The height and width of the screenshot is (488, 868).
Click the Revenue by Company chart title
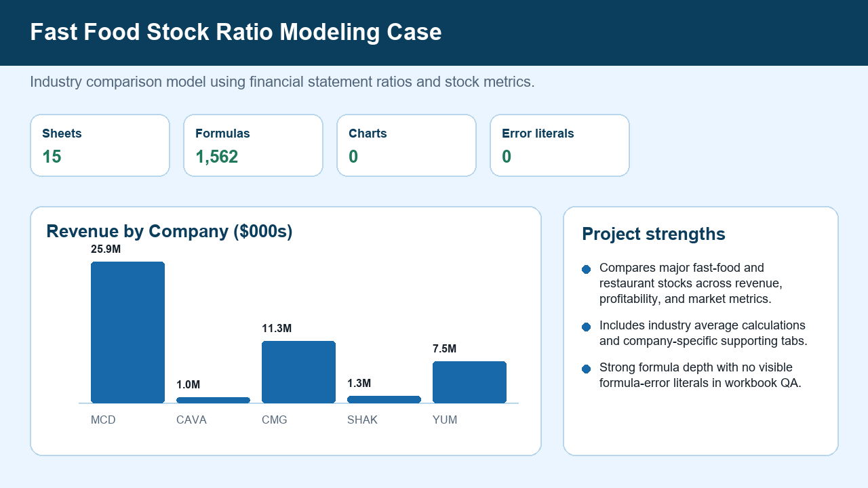coord(169,231)
